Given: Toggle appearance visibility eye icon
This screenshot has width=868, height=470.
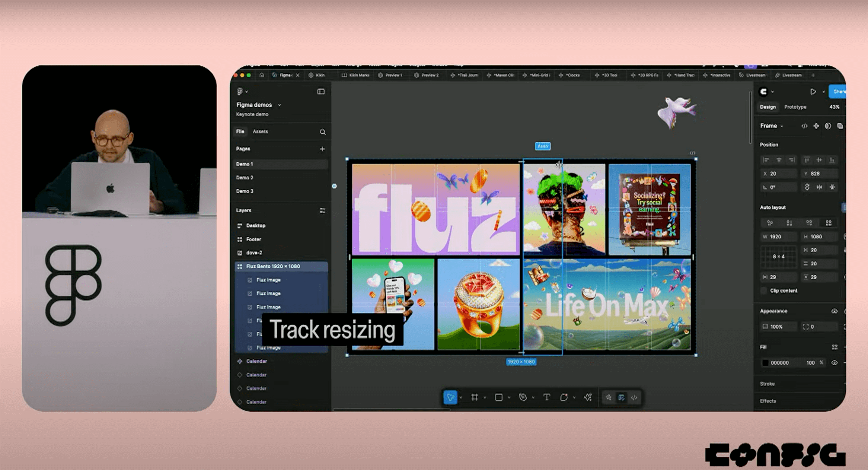Looking at the screenshot, I should (834, 311).
